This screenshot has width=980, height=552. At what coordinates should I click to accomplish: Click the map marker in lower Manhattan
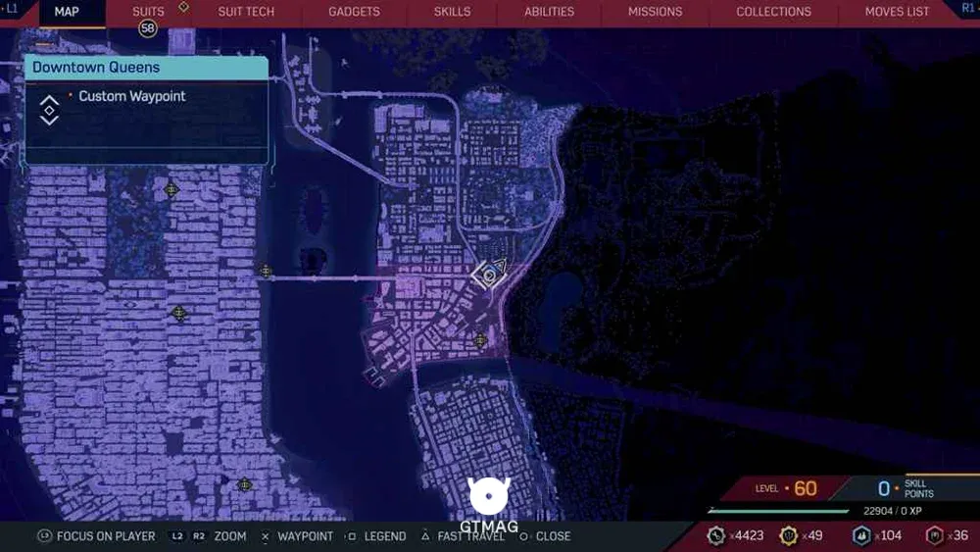pos(244,485)
